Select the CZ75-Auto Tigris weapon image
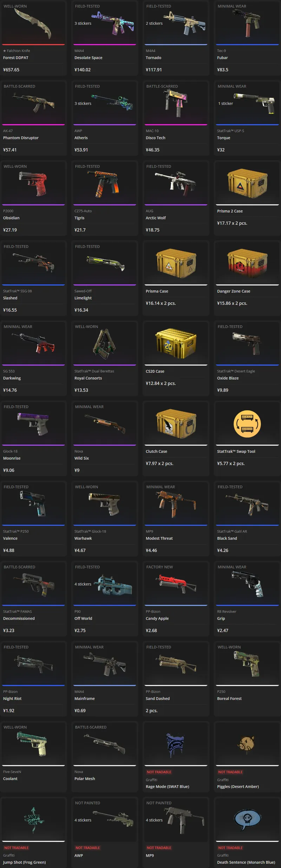Viewport: 281px width, 868px height. coord(104,184)
